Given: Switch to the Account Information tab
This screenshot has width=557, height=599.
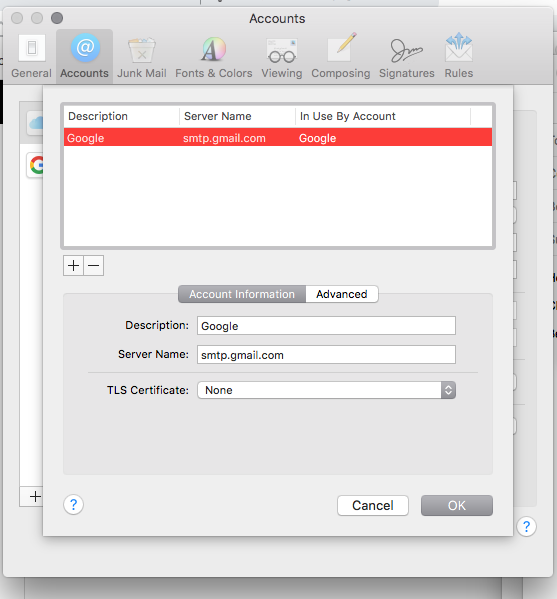Looking at the screenshot, I should pyautogui.click(x=242, y=294).
